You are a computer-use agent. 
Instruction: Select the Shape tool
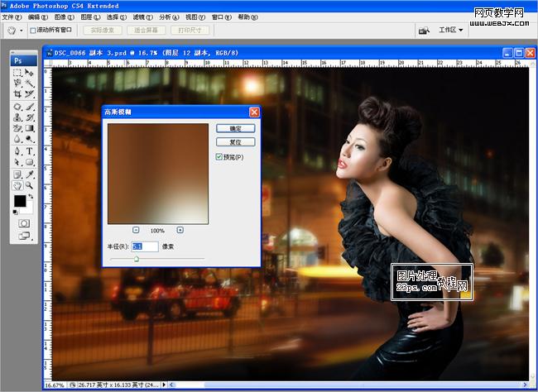point(30,162)
